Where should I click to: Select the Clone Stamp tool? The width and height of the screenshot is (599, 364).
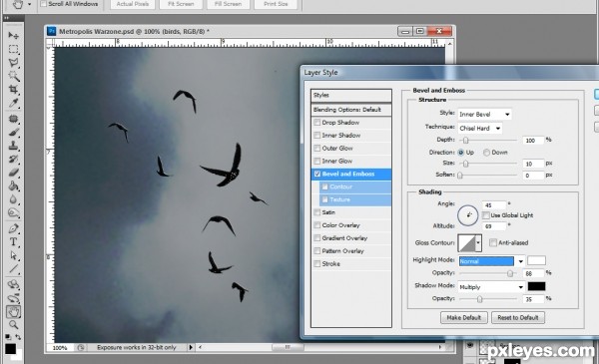pos(13,146)
